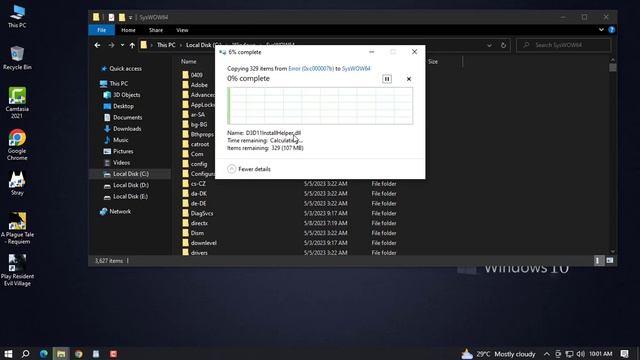Image resolution: width=640 pixels, height=360 pixels.
Task: Click the taskbar clock showing 10:01 AM
Action: [601, 353]
